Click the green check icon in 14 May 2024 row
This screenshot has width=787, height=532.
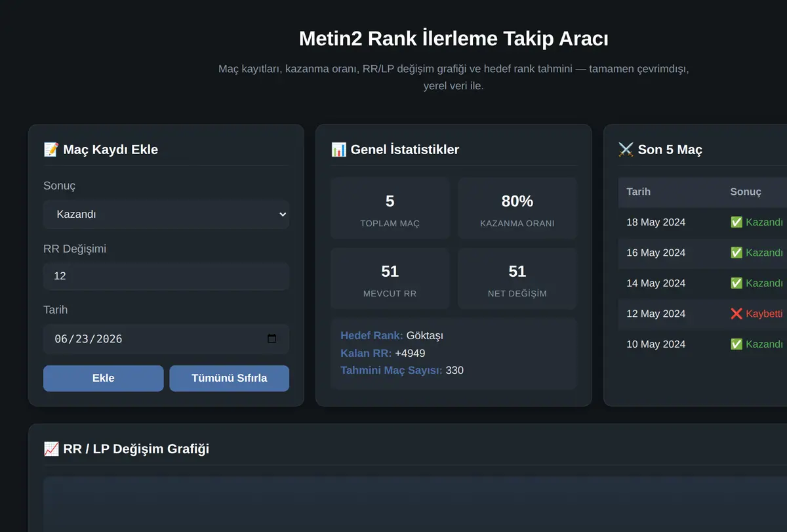coord(737,283)
